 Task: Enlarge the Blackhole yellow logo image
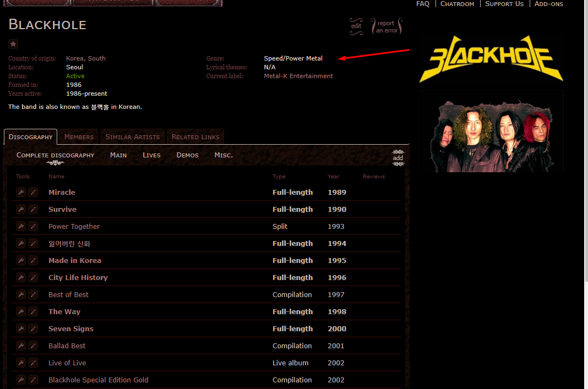pos(491,58)
